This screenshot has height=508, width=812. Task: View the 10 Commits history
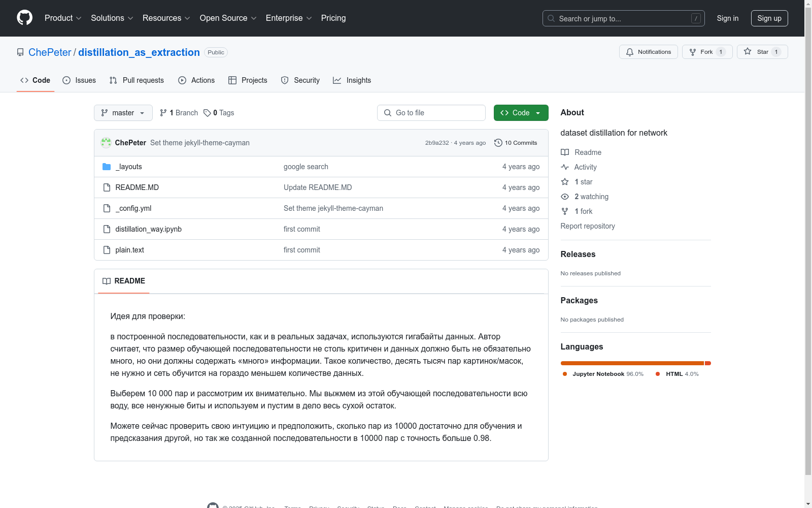coord(516,143)
